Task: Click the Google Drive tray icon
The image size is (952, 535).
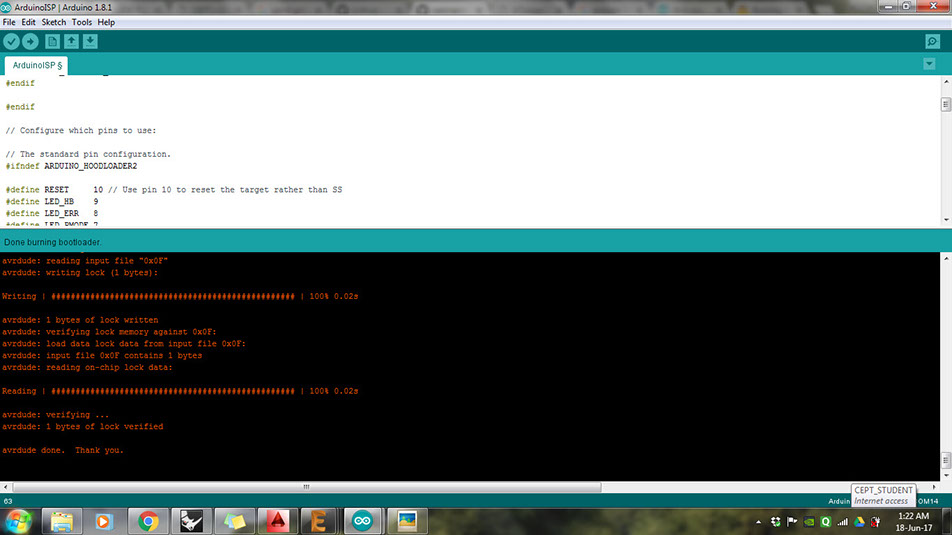Action: tap(859, 522)
